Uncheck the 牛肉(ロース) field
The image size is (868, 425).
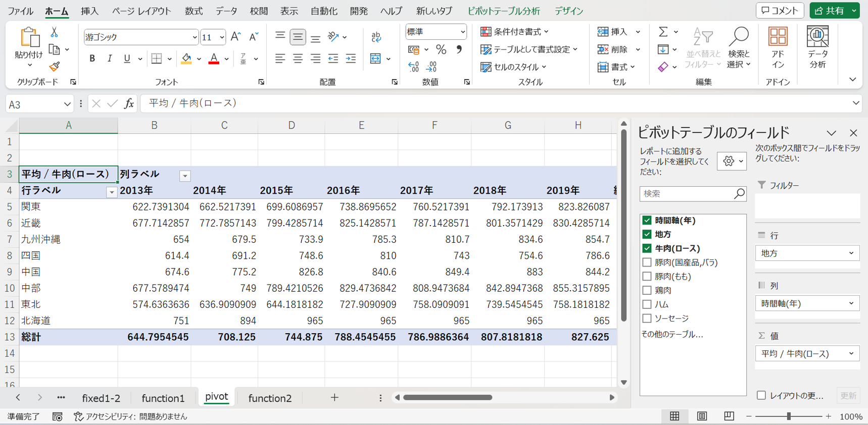click(647, 248)
